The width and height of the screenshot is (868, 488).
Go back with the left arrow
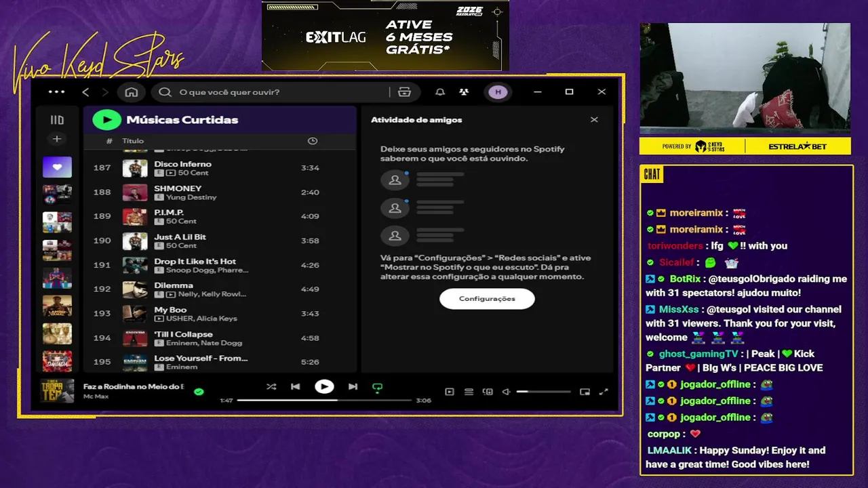(85, 92)
